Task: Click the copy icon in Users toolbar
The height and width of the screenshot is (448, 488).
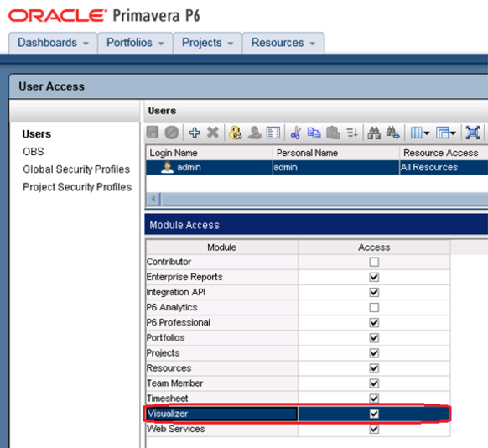Action: [x=314, y=133]
